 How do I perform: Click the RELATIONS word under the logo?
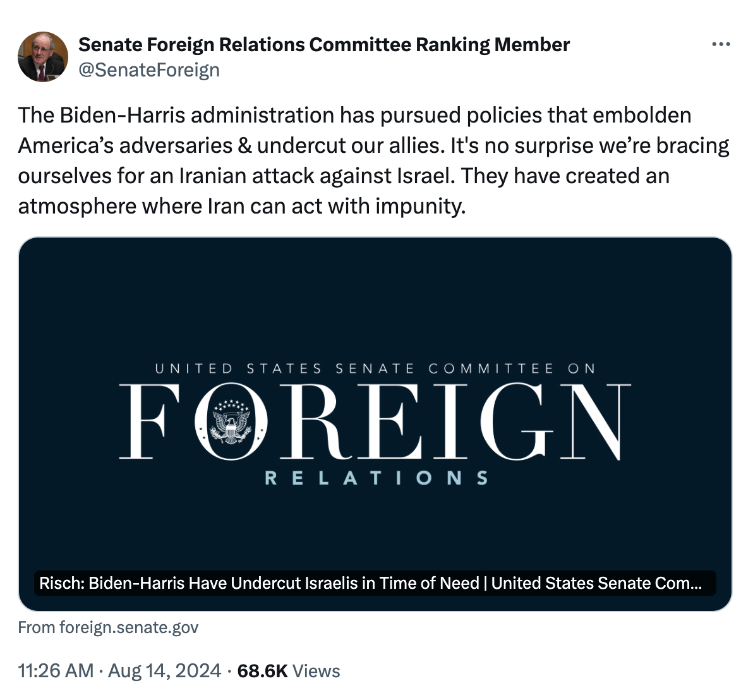click(x=376, y=478)
